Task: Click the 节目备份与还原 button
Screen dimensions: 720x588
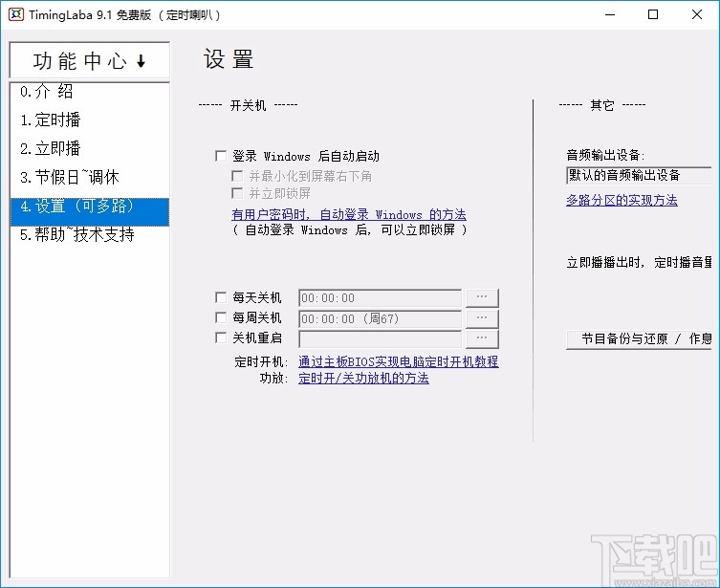Action: [639, 339]
